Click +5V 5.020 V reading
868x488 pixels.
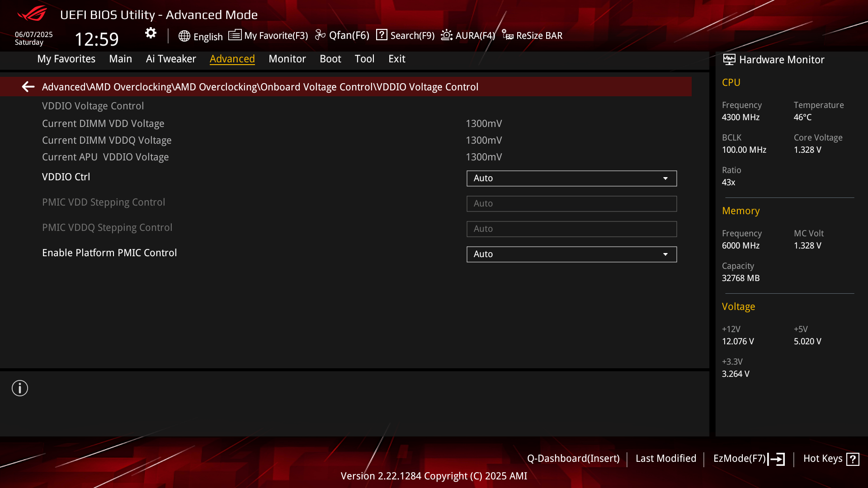(x=807, y=342)
